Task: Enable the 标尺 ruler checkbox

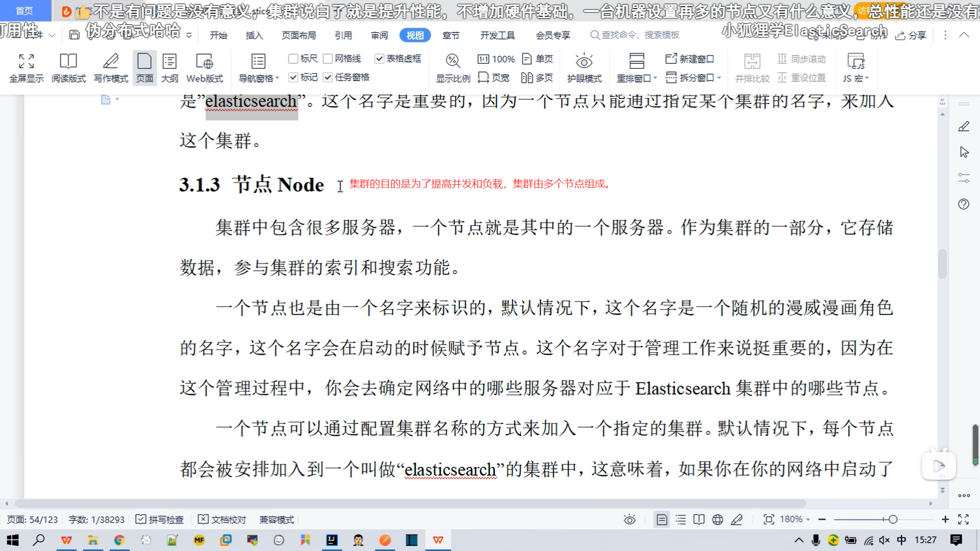Action: pos(293,59)
